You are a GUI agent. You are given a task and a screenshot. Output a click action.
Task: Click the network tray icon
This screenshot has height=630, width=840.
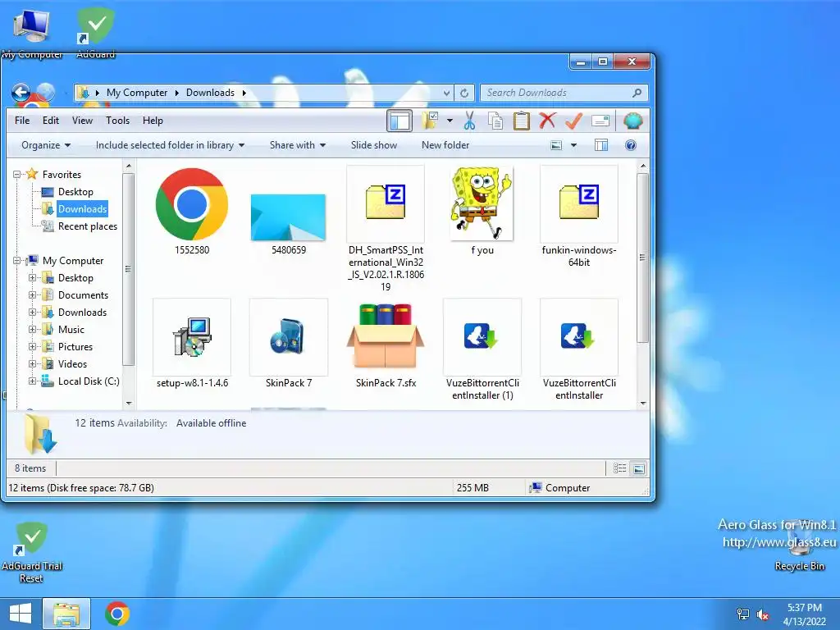click(742, 614)
